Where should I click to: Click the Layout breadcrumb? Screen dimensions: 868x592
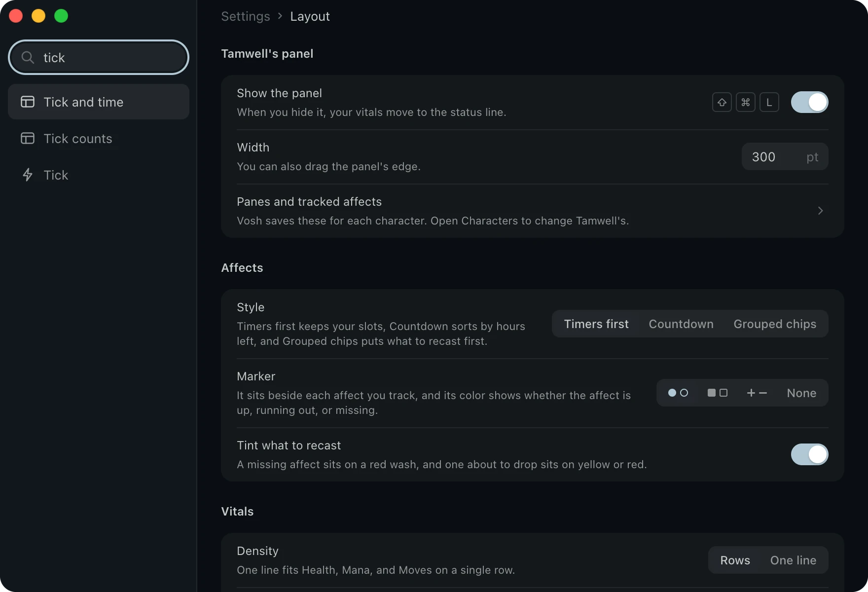tap(310, 16)
